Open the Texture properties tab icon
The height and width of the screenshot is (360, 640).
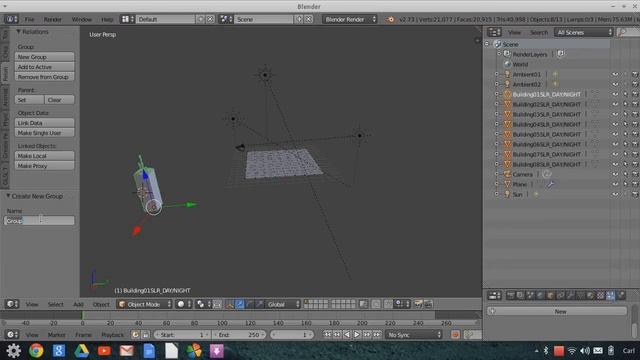tap(600, 296)
